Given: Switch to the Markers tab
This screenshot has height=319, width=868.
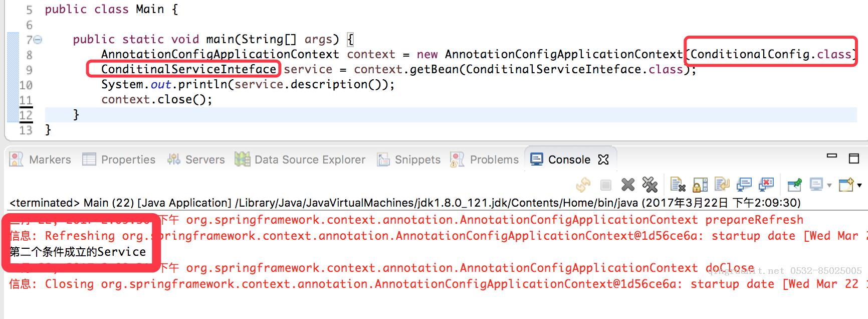Looking at the screenshot, I should [41, 160].
